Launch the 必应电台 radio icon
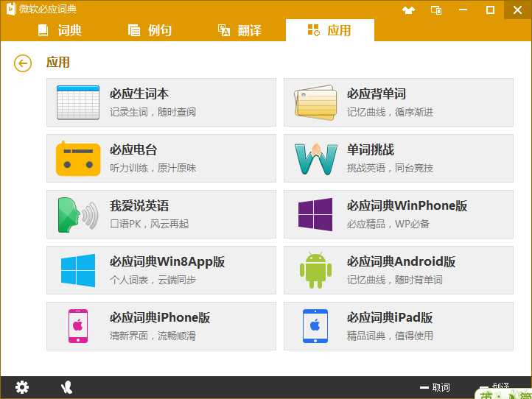 pyautogui.click(x=78, y=158)
